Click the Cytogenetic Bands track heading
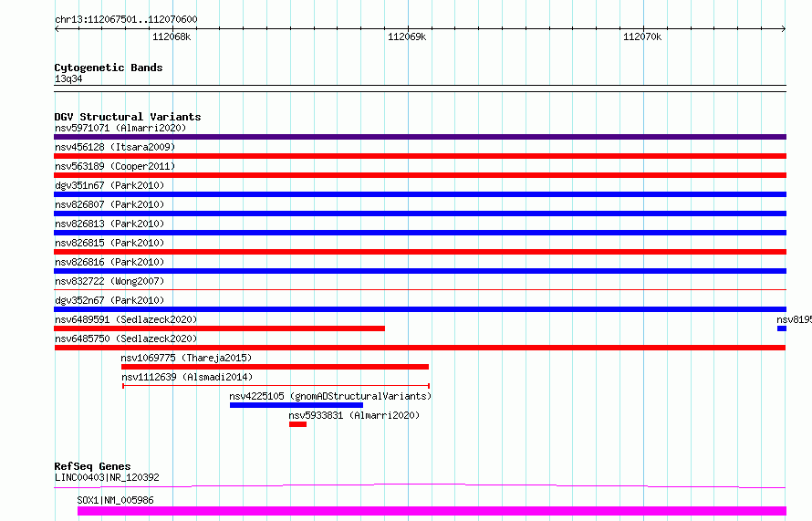Image resolution: width=812 pixels, height=521 pixels. tap(109, 68)
